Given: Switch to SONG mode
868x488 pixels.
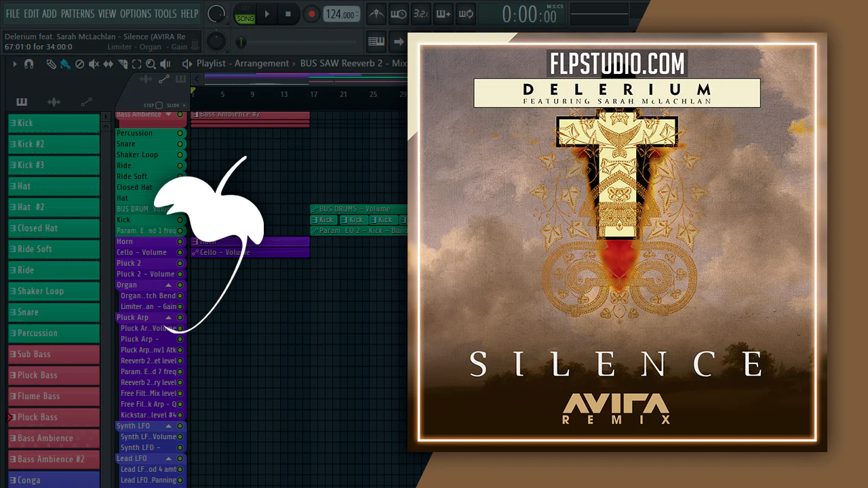Looking at the screenshot, I should click(x=245, y=18).
